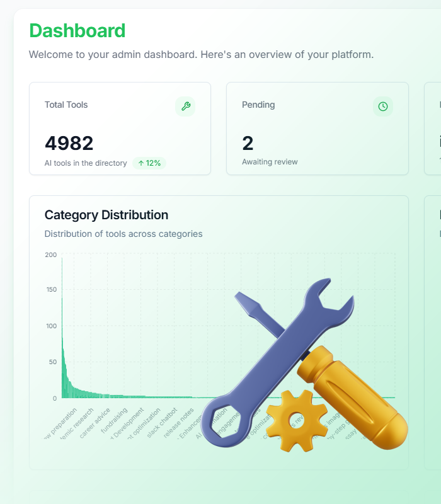441x504 pixels.
Task: Click the Pending card title
Action: tap(258, 105)
